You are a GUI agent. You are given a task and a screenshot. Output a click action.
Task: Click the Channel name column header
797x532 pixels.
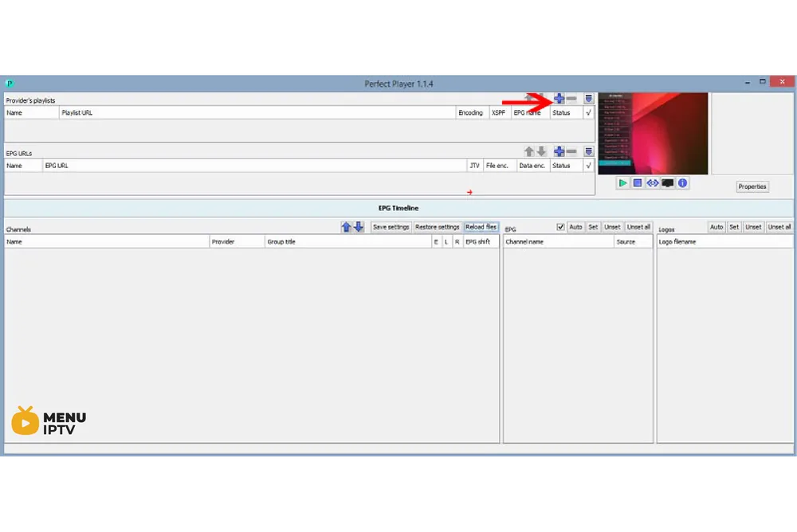point(559,242)
